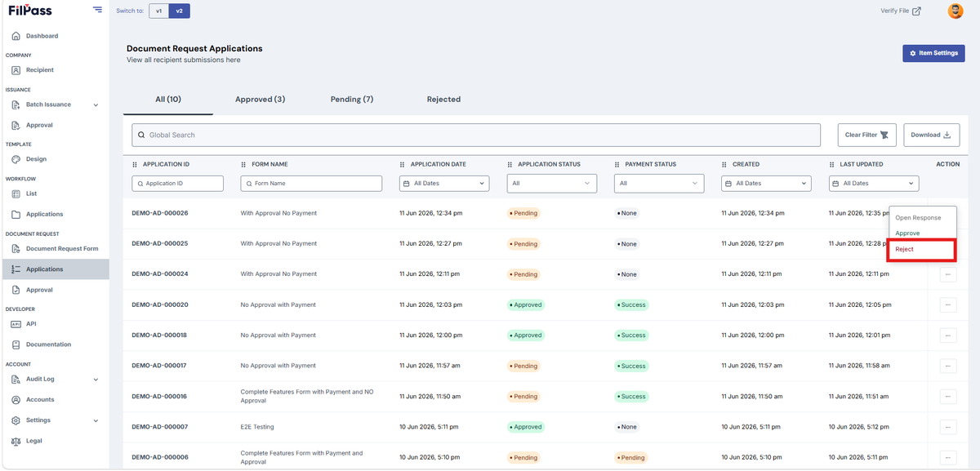Click the Global Search field
Screen dimensions: 980x471
coord(476,136)
